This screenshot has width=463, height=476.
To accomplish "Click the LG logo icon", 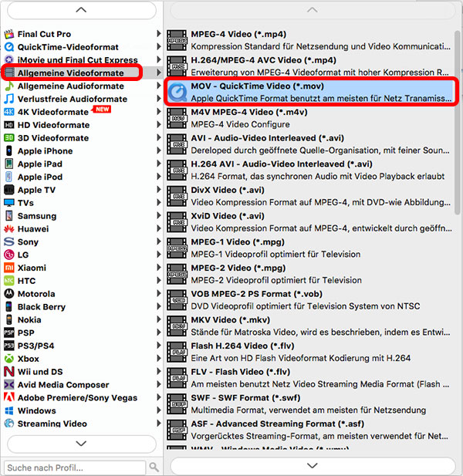I will [9, 255].
